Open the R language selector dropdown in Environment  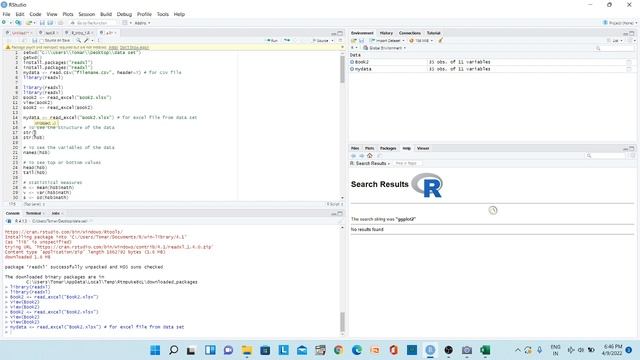[354, 48]
